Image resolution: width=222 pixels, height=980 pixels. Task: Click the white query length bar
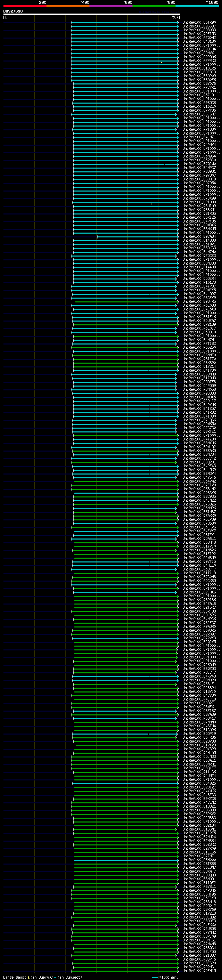[92, 14]
